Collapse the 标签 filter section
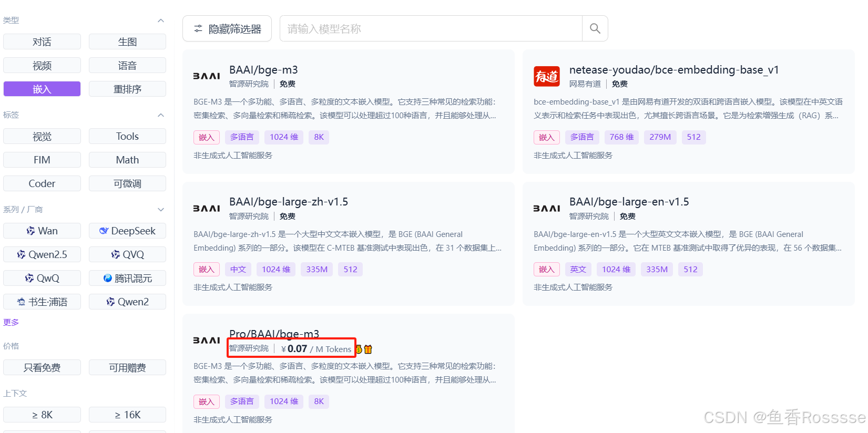The width and height of the screenshot is (868, 433). 161,115
